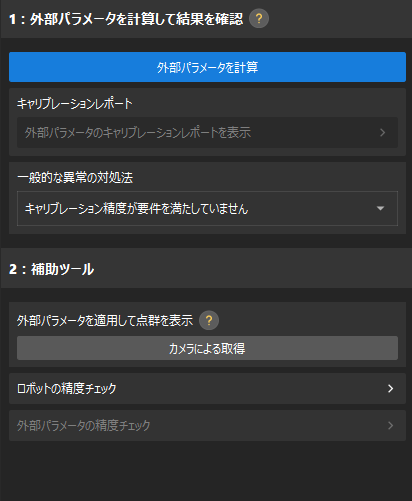Open the 外部パラメータの精度チェック entry

pyautogui.click(x=207, y=426)
